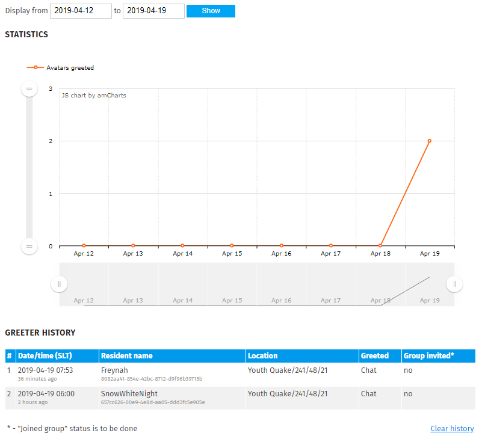Viewport: 479px width, 448px height.
Task: Click Freynah's UUID starting 8082aa41
Action: tap(152, 379)
